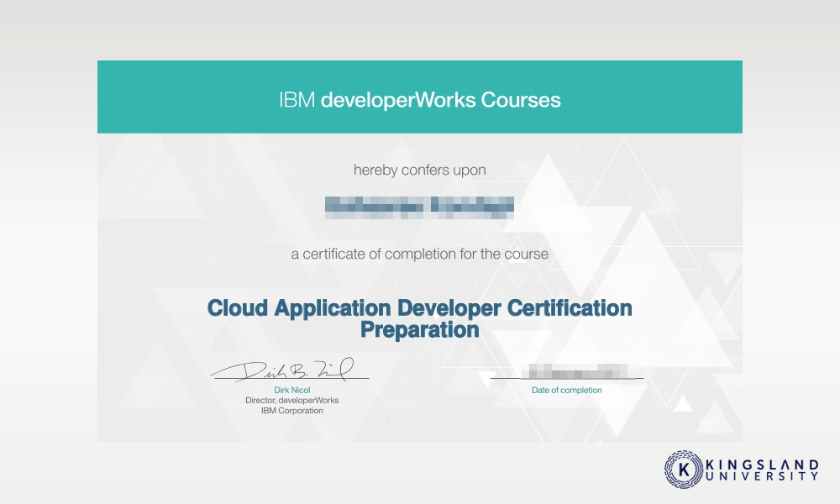
Task: Click the blurred completion date value
Action: (x=578, y=371)
